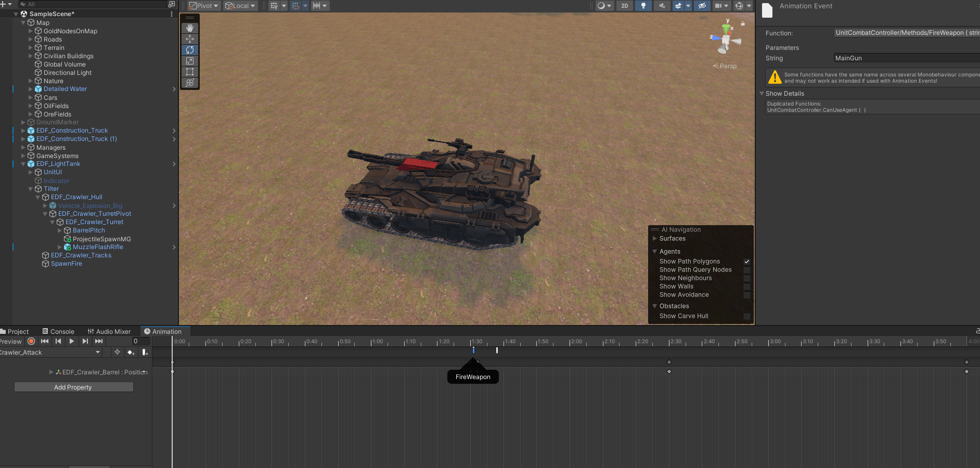Open the Pivot handle position dropdown
Screen dimensions: 980x468
[203, 6]
